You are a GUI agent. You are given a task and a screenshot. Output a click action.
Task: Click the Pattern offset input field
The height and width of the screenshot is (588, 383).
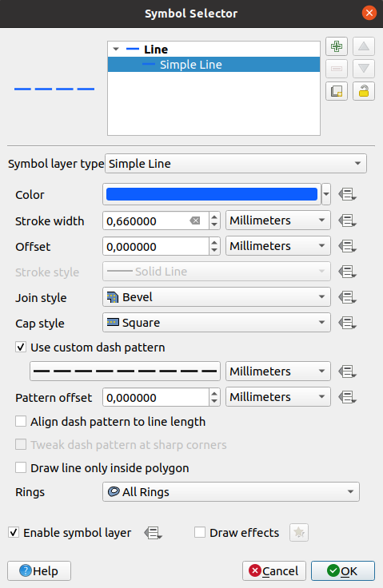tap(155, 397)
